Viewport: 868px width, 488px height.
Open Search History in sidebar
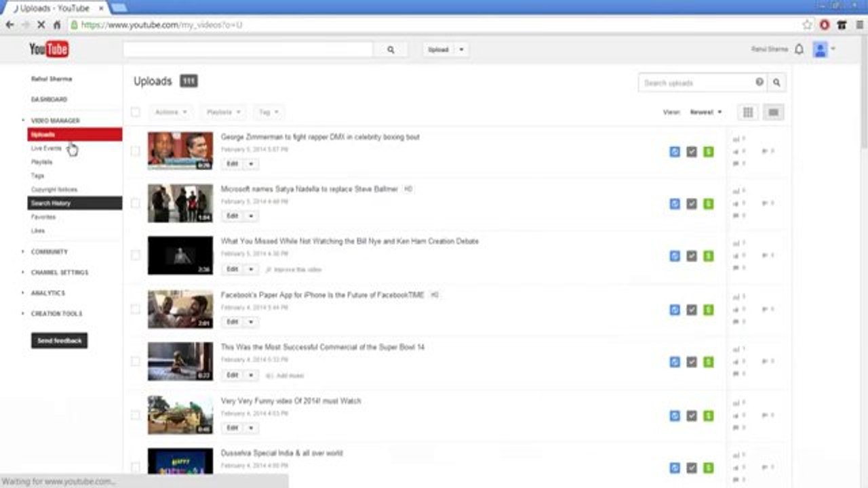coord(75,203)
